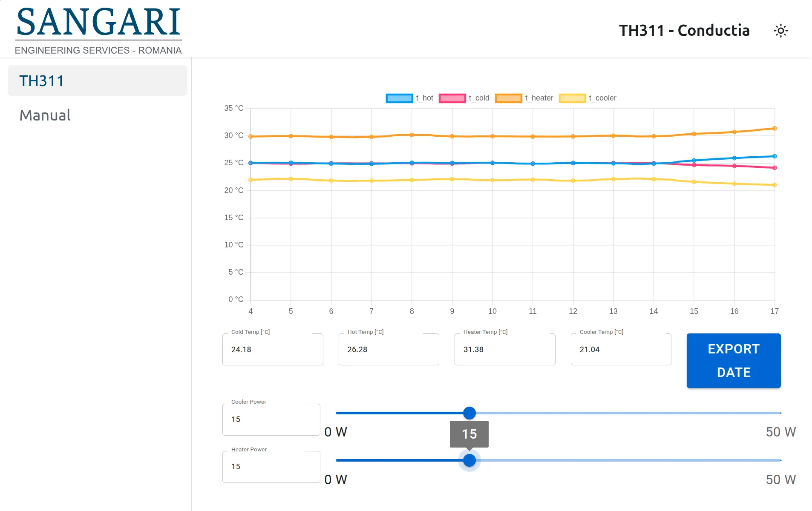Image resolution: width=812 pixels, height=511 pixels.
Task: Toggle the t_heater series visibility
Action: [539, 98]
